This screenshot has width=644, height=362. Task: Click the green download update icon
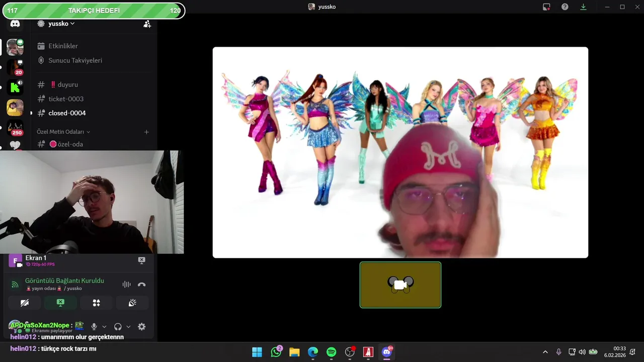(x=583, y=7)
